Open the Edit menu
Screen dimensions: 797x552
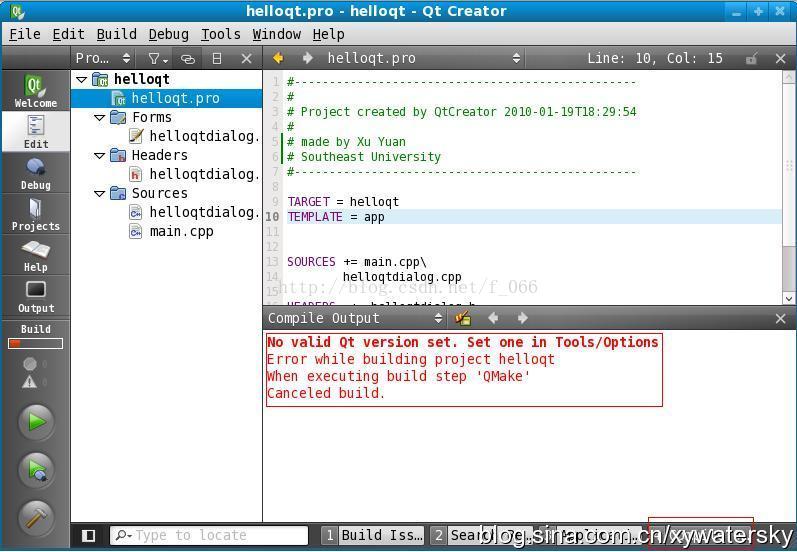(68, 34)
